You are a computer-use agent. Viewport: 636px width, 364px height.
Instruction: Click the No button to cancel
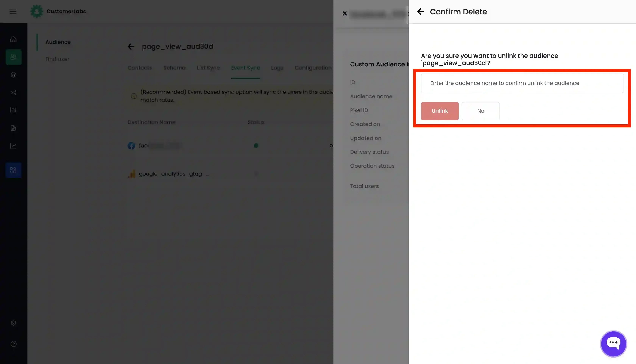480,111
